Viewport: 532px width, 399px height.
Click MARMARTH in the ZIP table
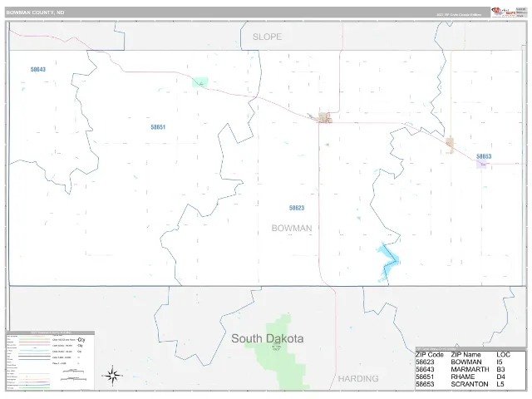pyautogui.click(x=470, y=369)
